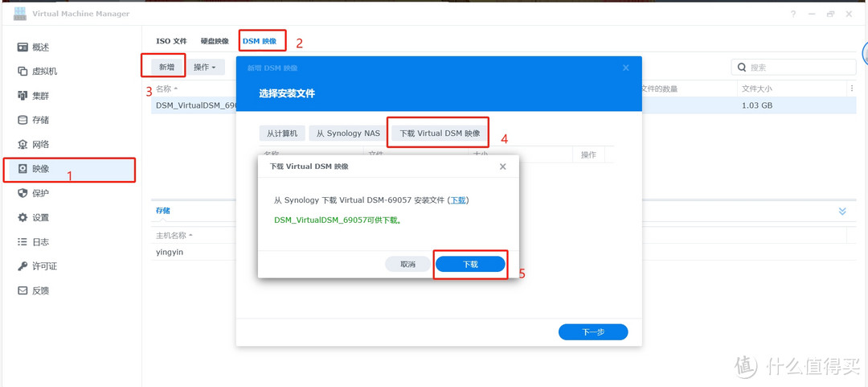
Task: Switch to the ISO 文件 tab
Action: click(x=172, y=41)
